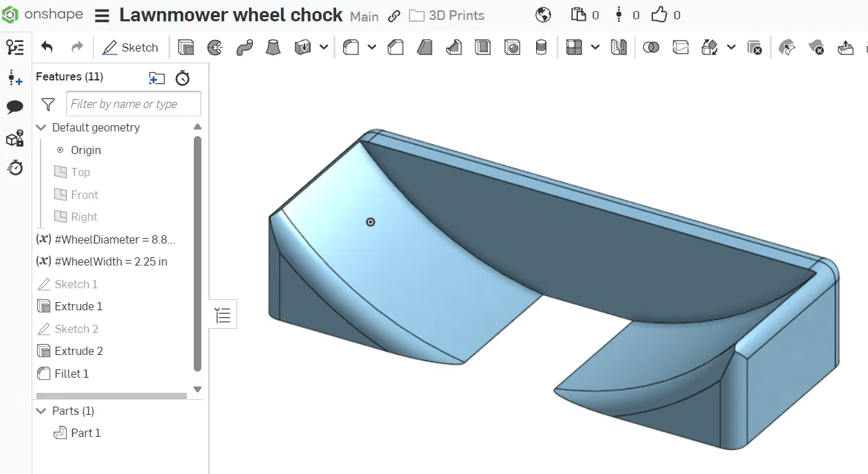Select the Thicken tool

pyautogui.click(x=302, y=47)
